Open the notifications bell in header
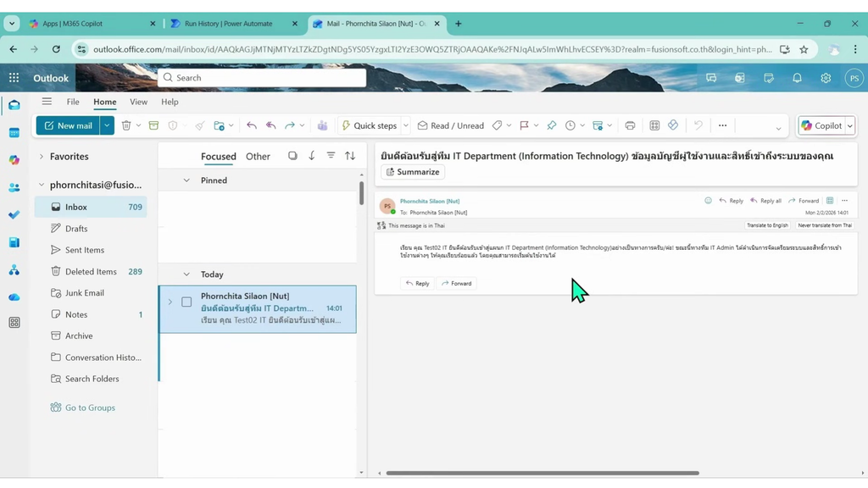The width and height of the screenshot is (868, 488). (797, 78)
